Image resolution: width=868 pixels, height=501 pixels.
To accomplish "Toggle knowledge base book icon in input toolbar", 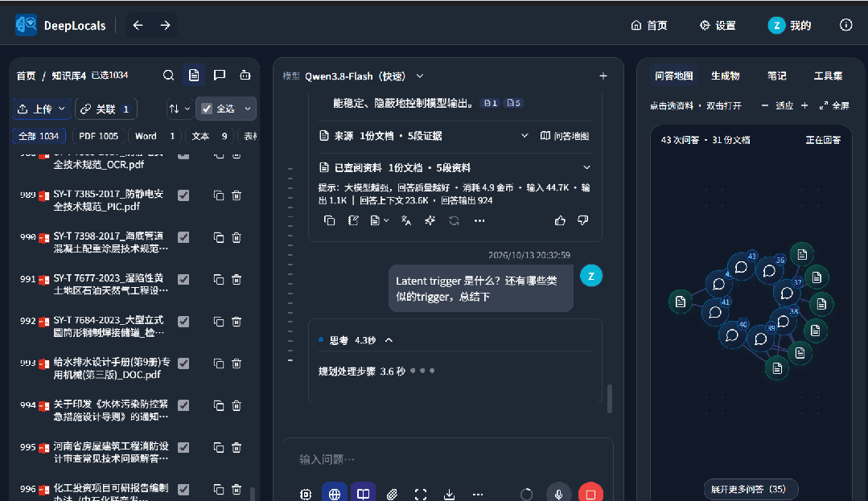I will tap(363, 493).
